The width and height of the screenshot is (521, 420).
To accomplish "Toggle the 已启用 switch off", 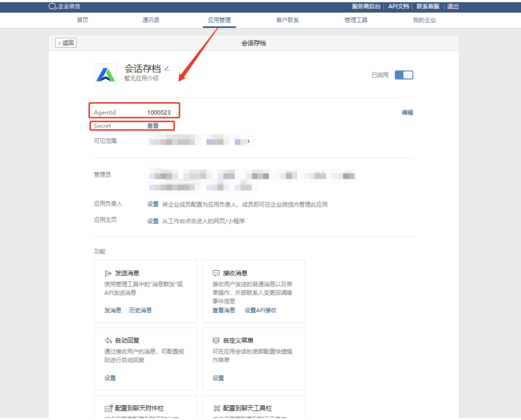I will point(404,75).
